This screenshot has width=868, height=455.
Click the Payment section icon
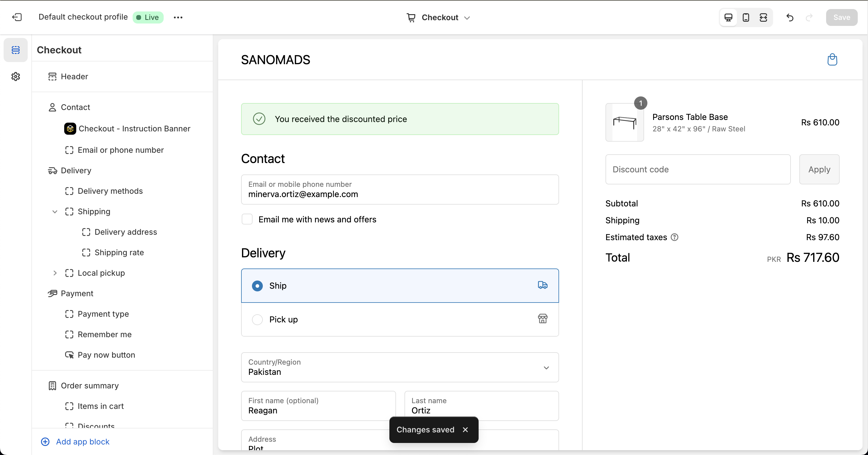pyautogui.click(x=52, y=293)
